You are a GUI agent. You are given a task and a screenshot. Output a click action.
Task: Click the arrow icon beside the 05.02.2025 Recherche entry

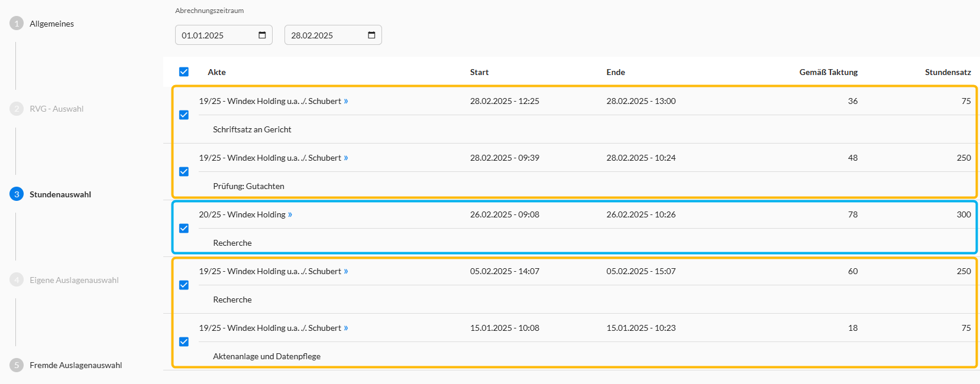tap(346, 272)
